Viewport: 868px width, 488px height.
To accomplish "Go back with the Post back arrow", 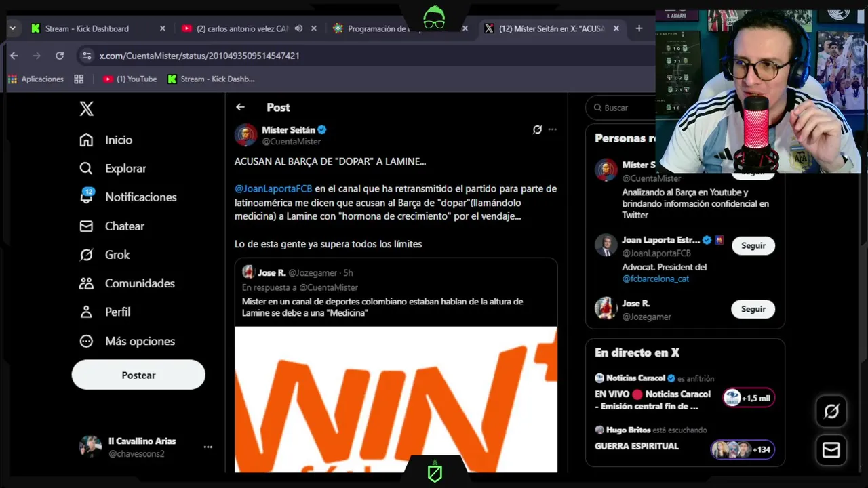I will [240, 107].
